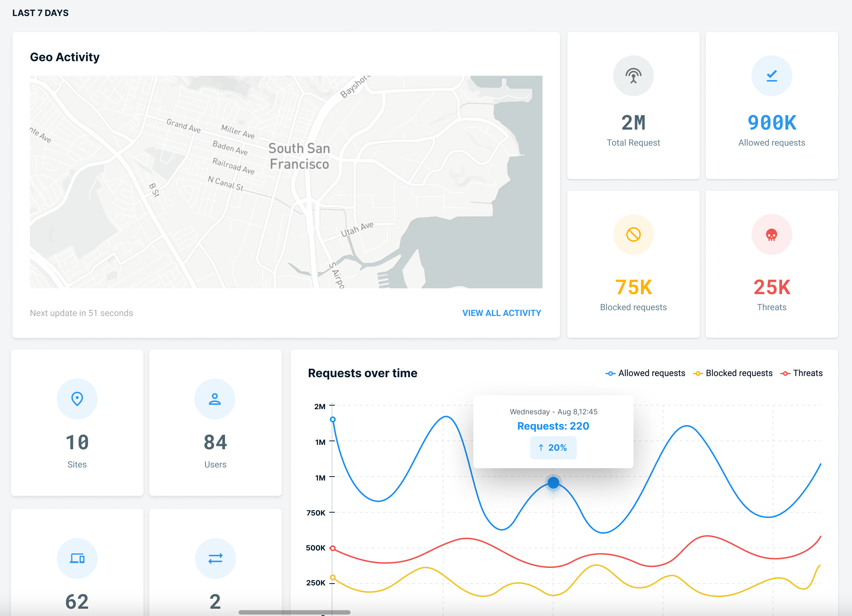Toggle Threats series in chart legend
Screen dimensions: 852x616
tap(801, 373)
